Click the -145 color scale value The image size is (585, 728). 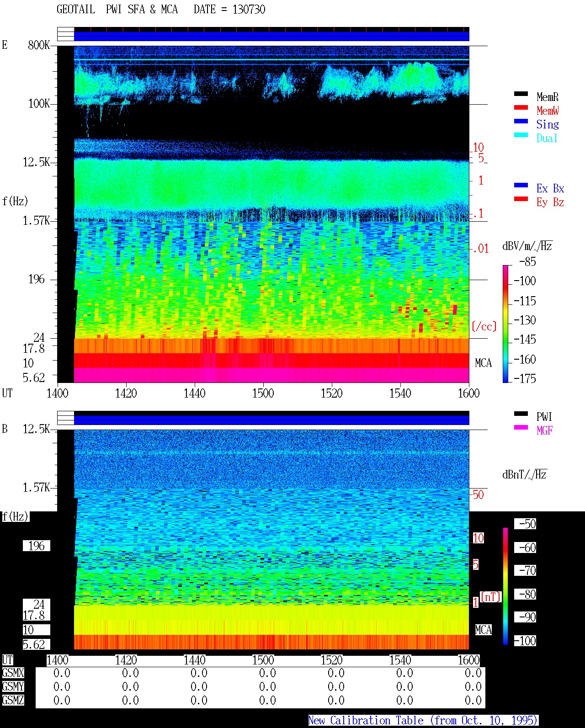525,340
